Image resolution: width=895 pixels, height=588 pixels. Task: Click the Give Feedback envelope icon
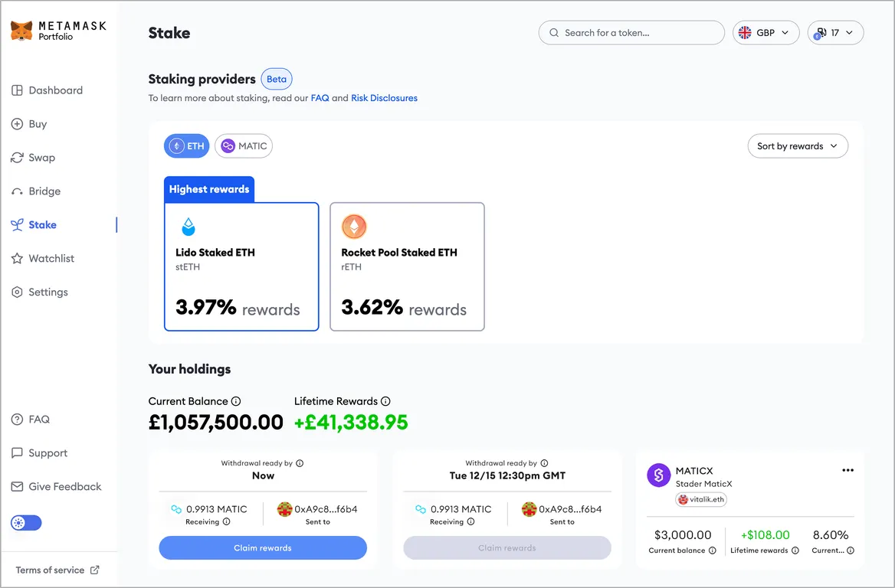17,486
